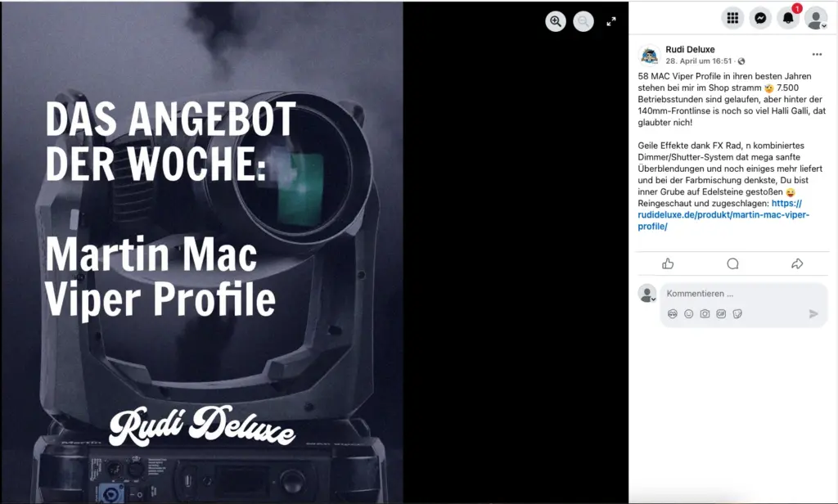Open account menu from profile avatar
This screenshot has width=838, height=504.
pyautogui.click(x=816, y=18)
